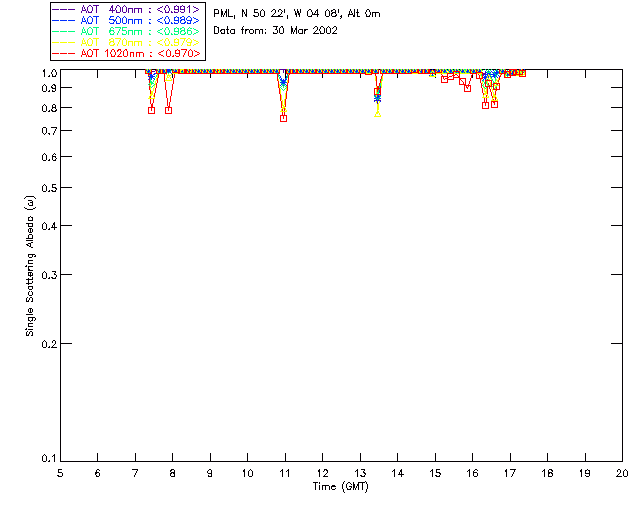Click the AOT 400nm legend entry

tap(126, 9)
